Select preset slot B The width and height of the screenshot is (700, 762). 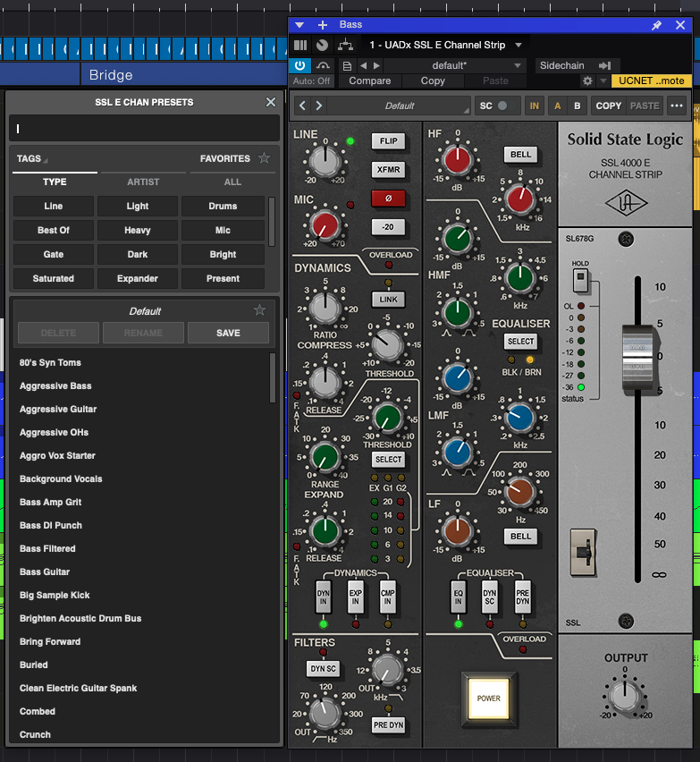coord(578,106)
